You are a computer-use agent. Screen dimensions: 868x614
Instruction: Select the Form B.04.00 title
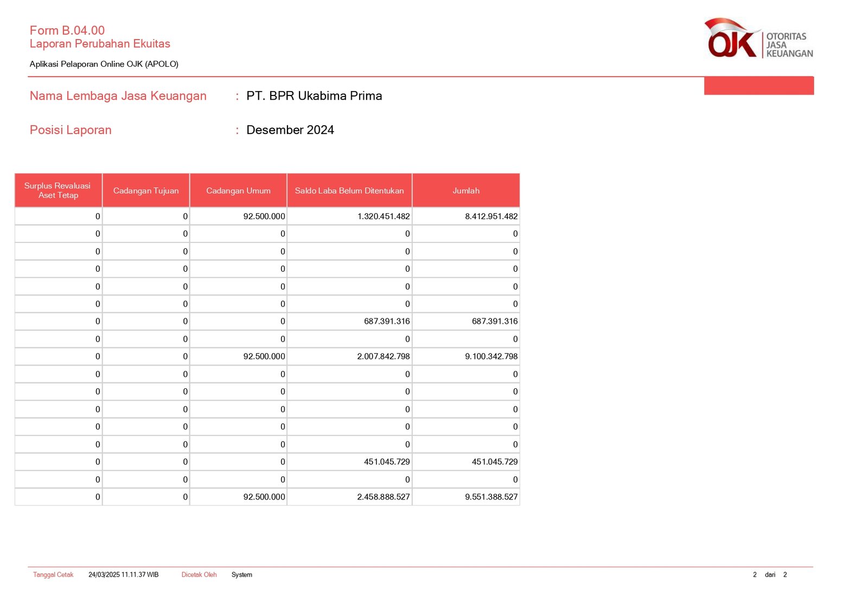click(x=67, y=30)
